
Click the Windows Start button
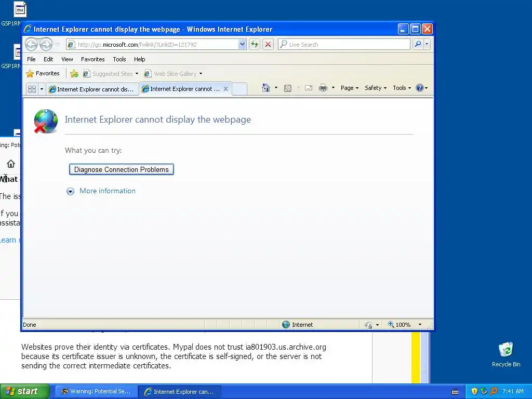pos(24,392)
